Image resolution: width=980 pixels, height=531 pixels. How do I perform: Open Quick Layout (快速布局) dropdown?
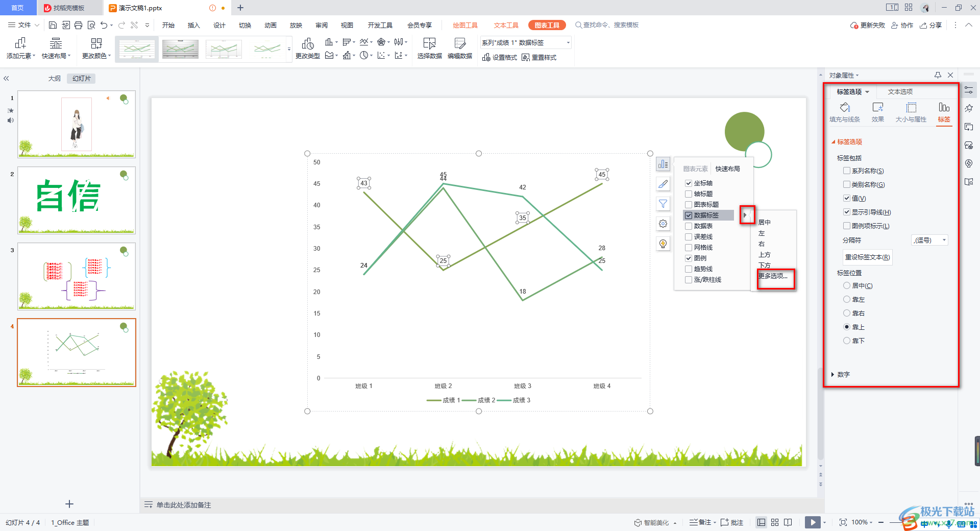point(56,49)
